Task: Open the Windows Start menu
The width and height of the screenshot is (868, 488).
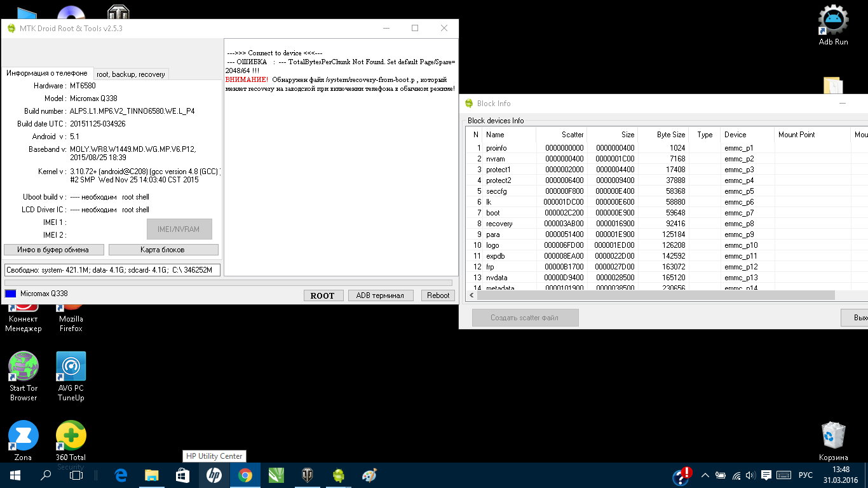Action: point(15,475)
